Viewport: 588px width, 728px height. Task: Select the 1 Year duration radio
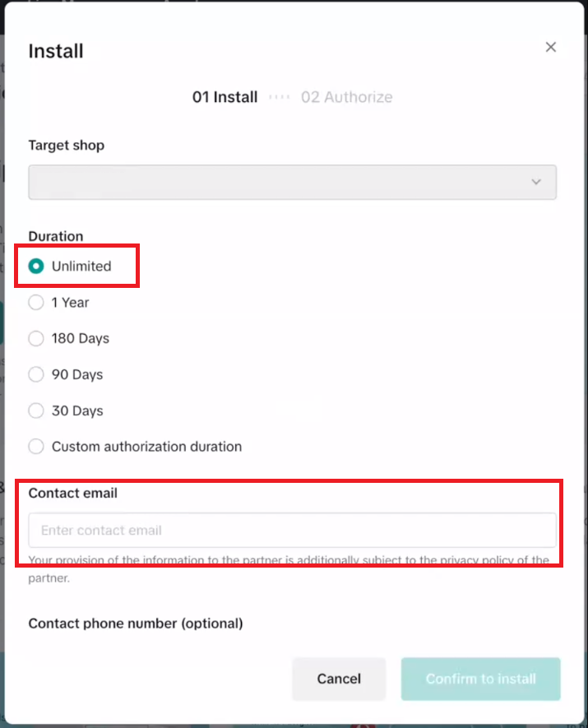[36, 302]
